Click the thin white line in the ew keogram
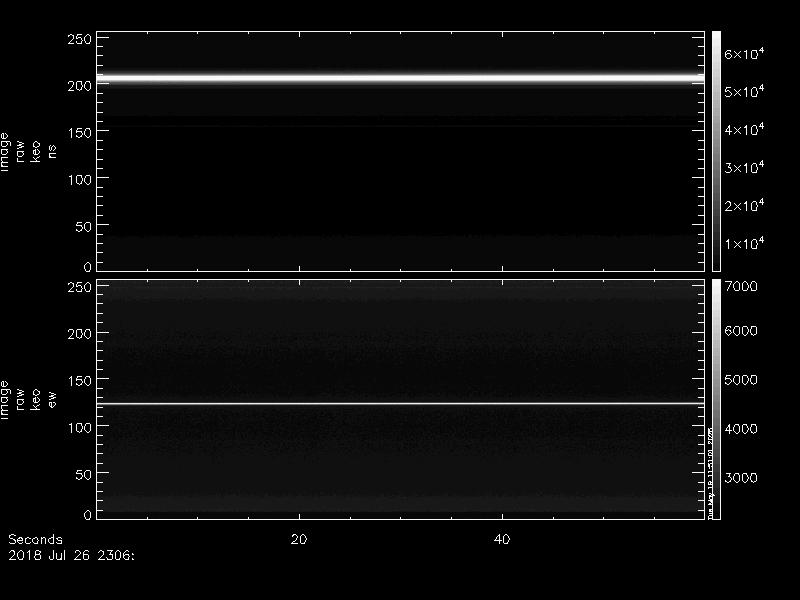 (x=401, y=404)
